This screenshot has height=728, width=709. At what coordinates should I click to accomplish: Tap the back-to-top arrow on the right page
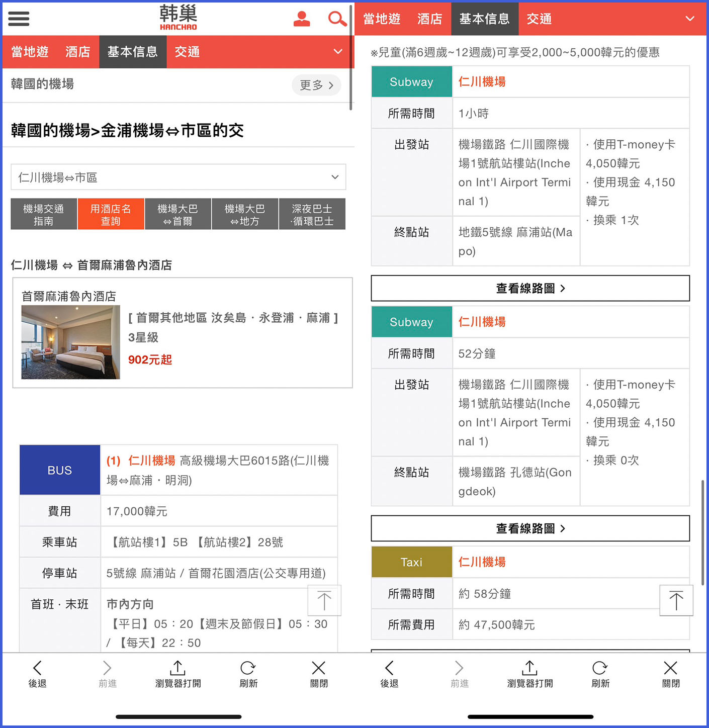[676, 600]
